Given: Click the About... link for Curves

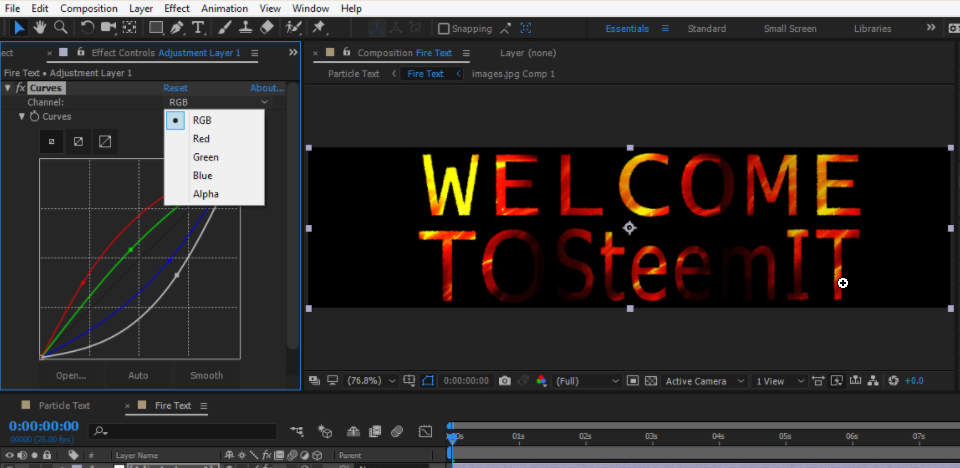Looking at the screenshot, I should click(267, 88).
